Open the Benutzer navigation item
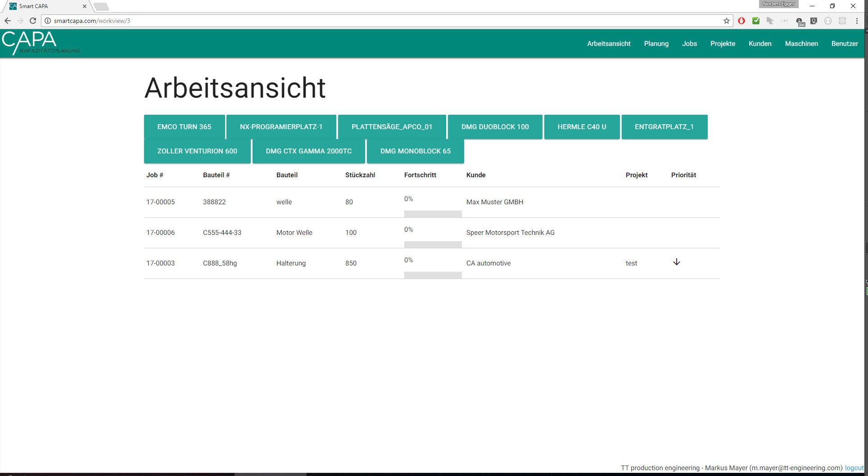Viewport: 868px width, 476px height. pos(845,44)
